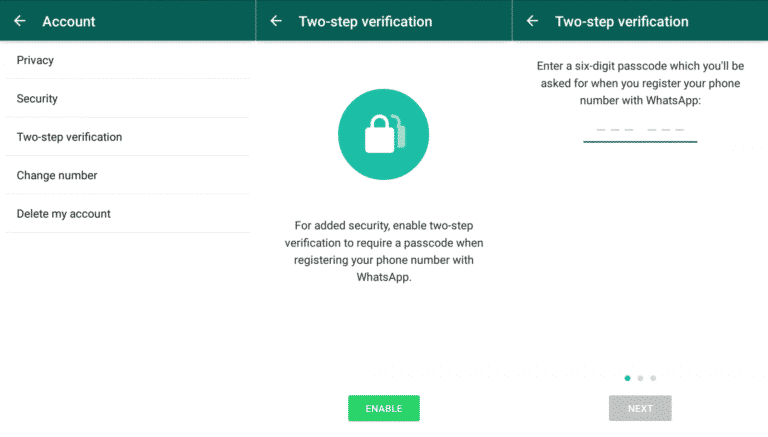Tap the middle Two-step verification header title
The image size is (768, 437).
(365, 22)
